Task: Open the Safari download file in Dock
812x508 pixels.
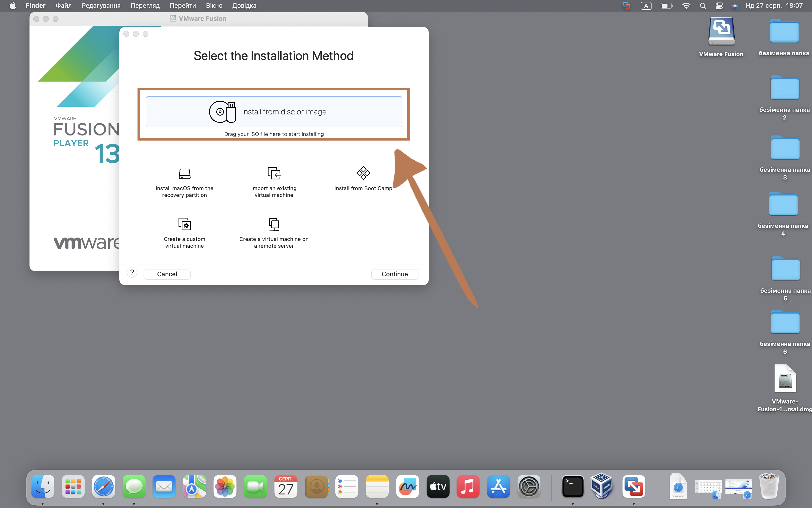Action: pyautogui.click(x=678, y=486)
